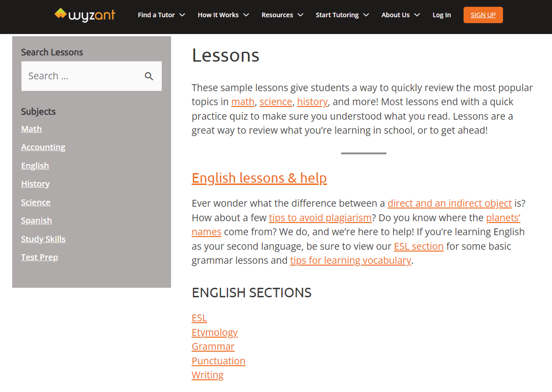The height and width of the screenshot is (392, 552).
Task: Click the SIGN UP button
Action: (483, 15)
